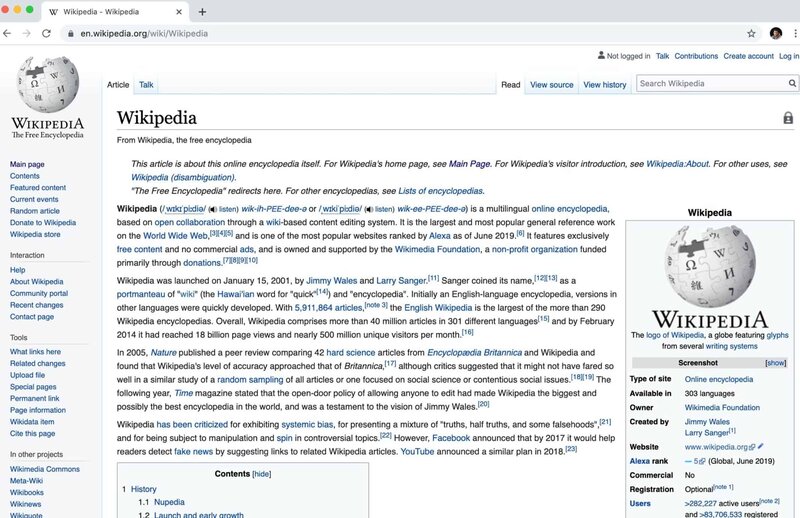This screenshot has height=518, width=800.
Task: Click Cite this page
Action: coord(33,434)
